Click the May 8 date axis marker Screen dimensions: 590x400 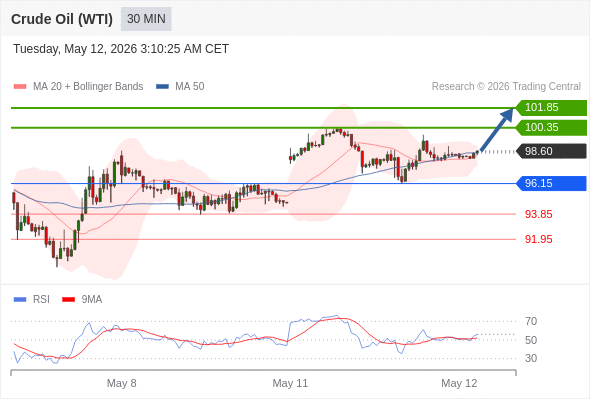(122, 383)
